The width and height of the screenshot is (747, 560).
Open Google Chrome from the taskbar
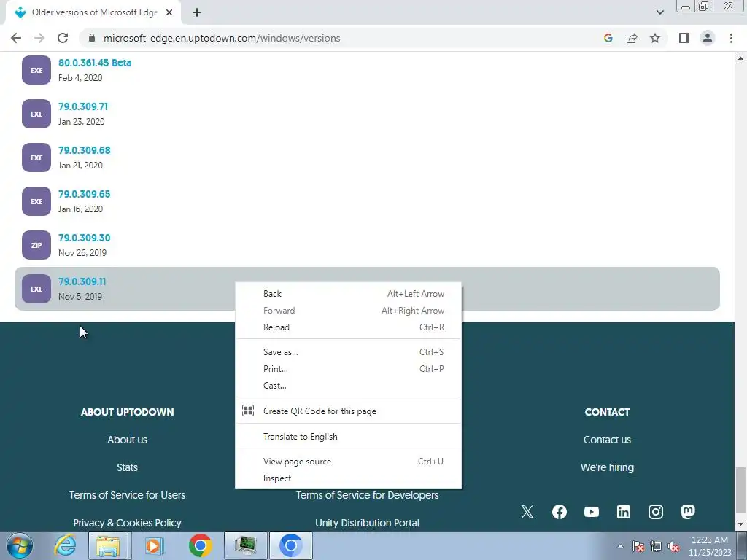pyautogui.click(x=200, y=545)
